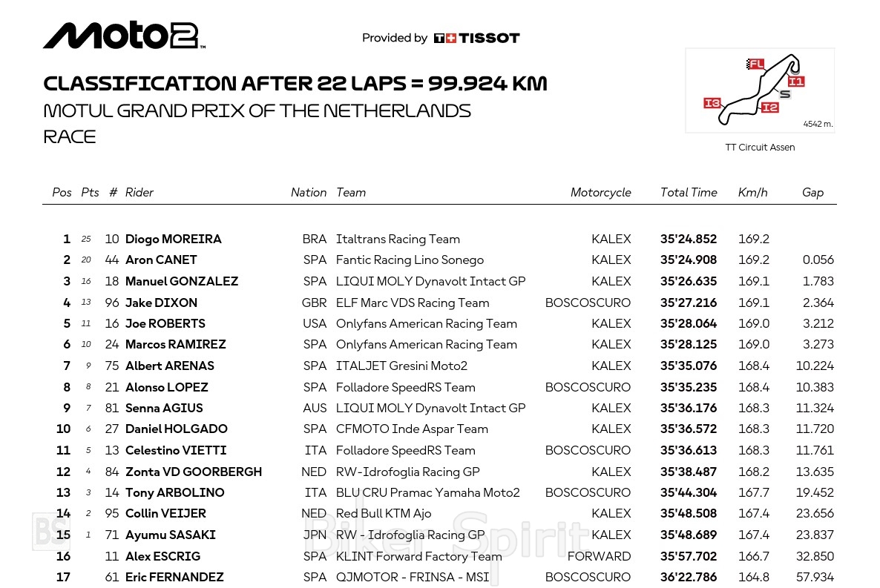This screenshot has height=588, width=880.
Task: Select rider Aron CANET row
Action: 161,260
